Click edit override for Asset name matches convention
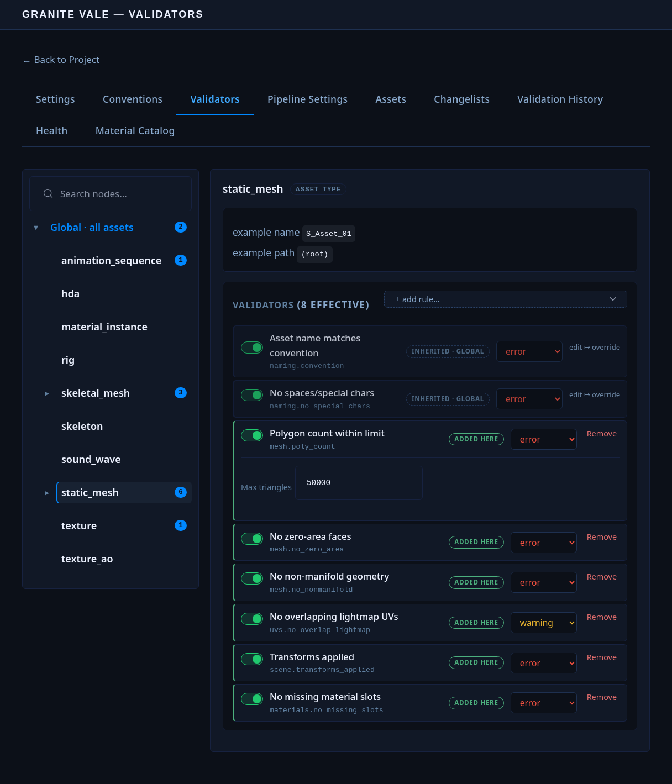 (x=595, y=347)
